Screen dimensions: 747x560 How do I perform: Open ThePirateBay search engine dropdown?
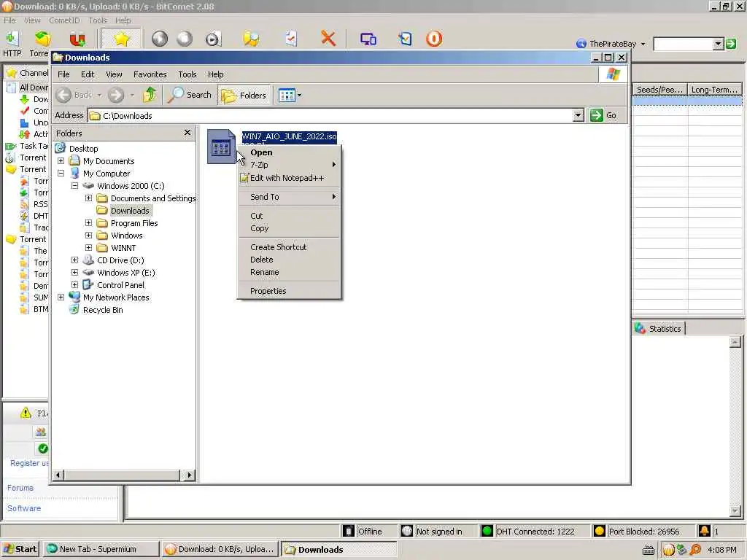click(x=643, y=44)
